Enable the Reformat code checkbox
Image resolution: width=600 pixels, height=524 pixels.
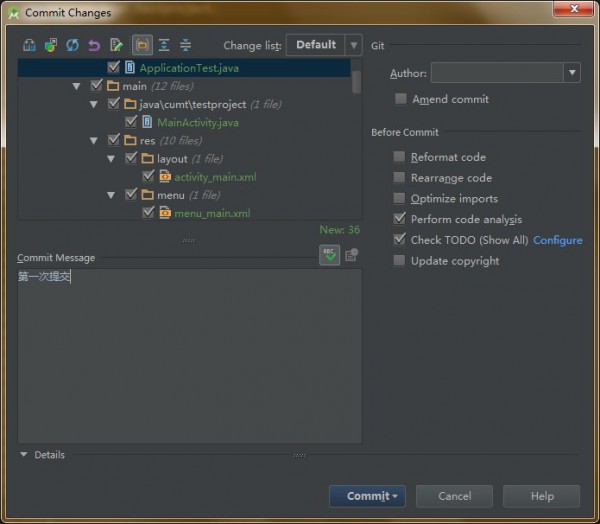[399, 157]
